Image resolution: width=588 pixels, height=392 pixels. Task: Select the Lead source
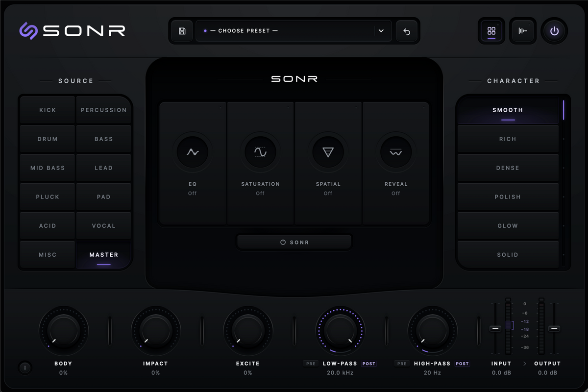[103, 168]
